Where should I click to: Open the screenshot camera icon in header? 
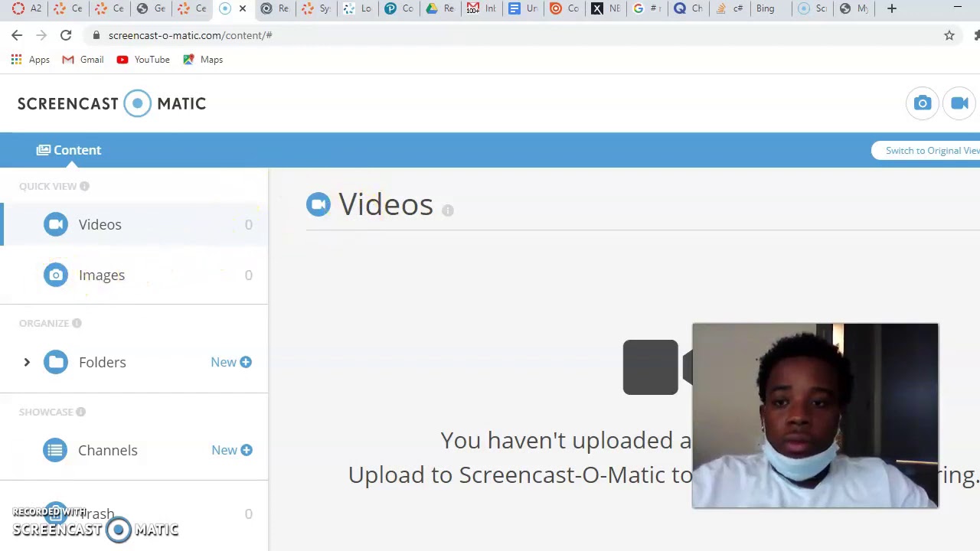click(x=923, y=103)
